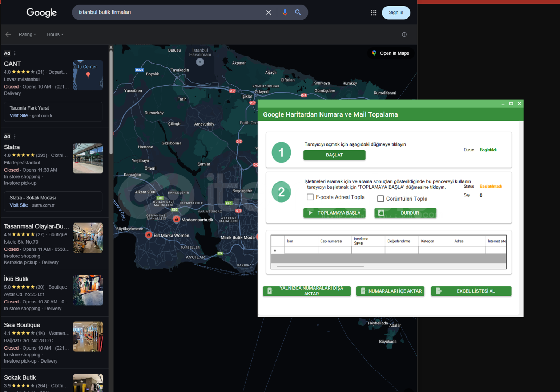Expand the Hours filter dropdown
The height and width of the screenshot is (392, 560).
pos(55,34)
